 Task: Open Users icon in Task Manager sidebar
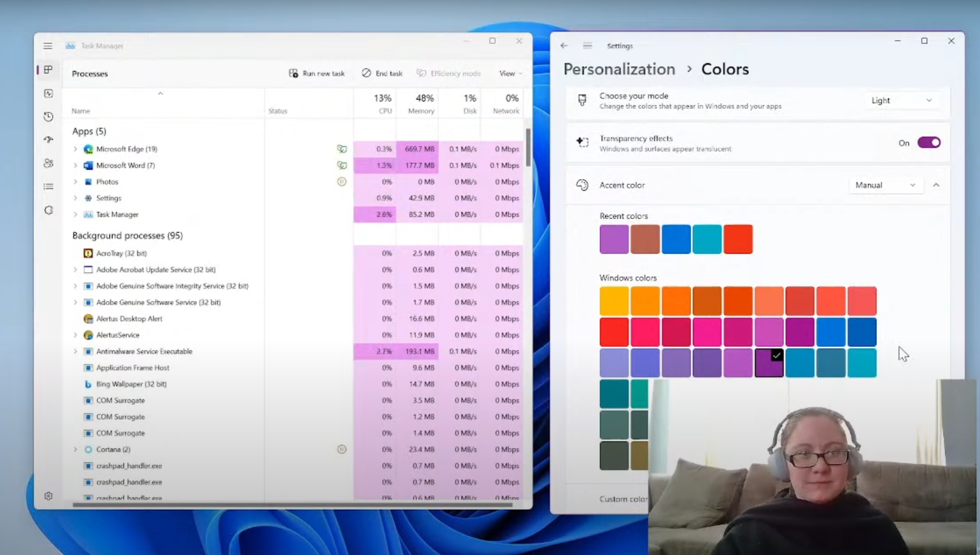click(48, 163)
